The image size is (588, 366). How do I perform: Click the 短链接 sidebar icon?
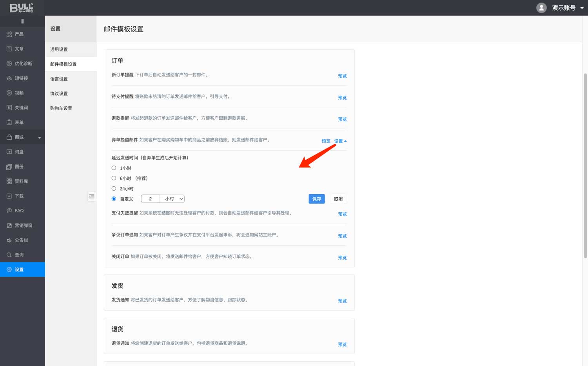9,78
